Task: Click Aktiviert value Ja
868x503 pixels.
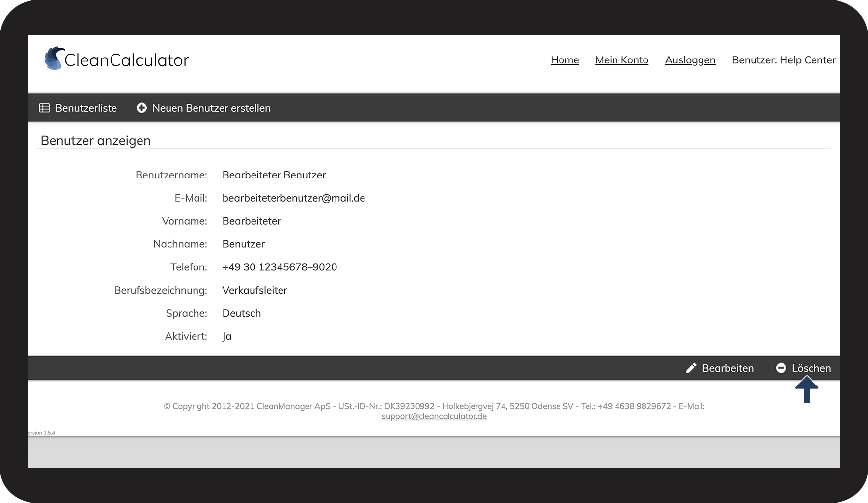Action: 227,336
